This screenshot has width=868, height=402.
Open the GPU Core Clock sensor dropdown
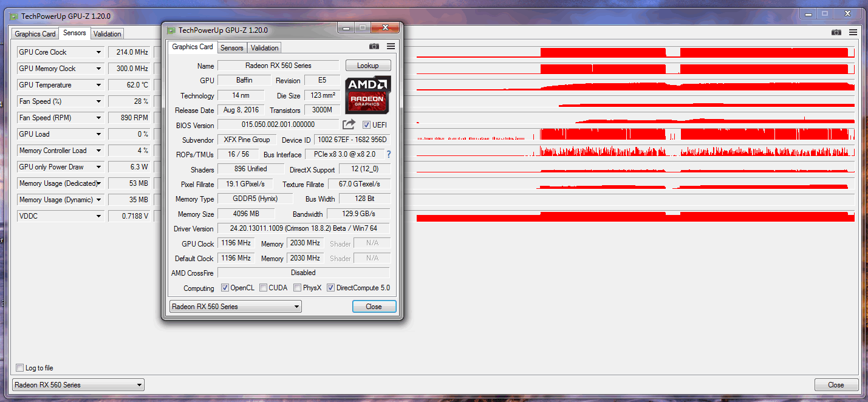(98, 52)
